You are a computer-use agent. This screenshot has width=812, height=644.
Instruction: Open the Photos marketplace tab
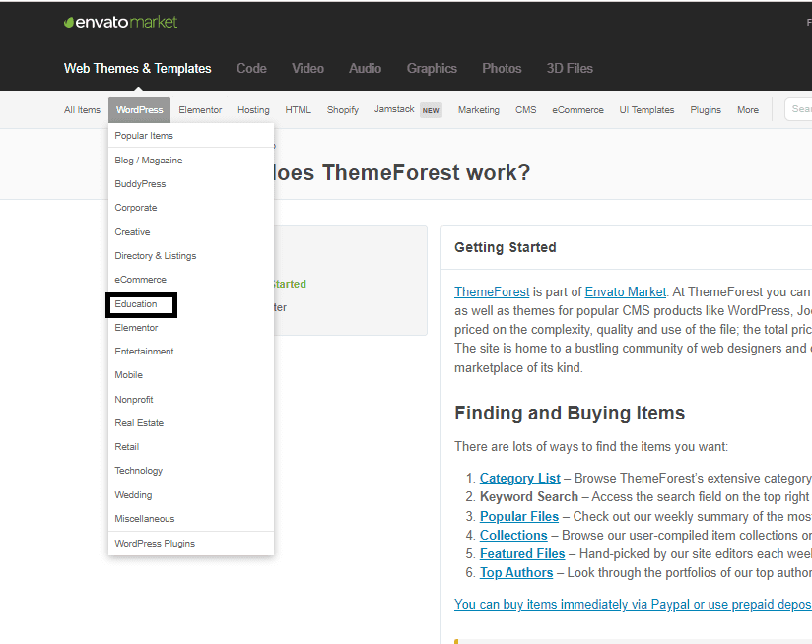click(x=502, y=68)
